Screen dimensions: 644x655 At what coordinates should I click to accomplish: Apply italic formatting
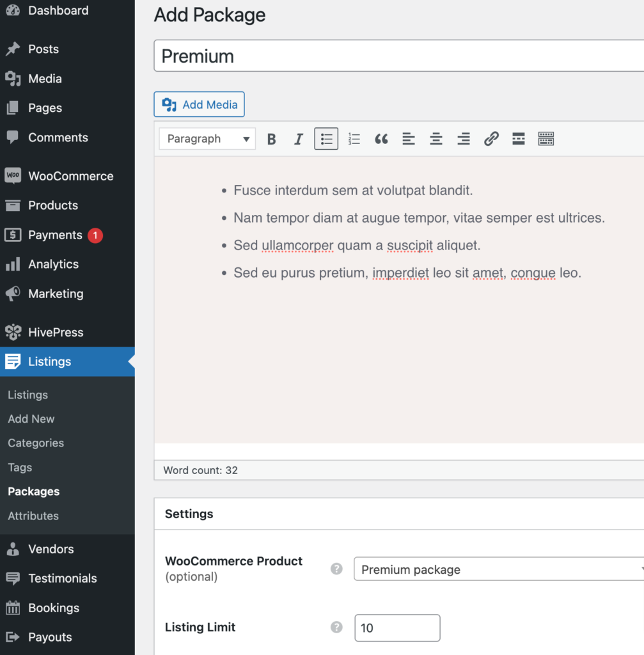click(299, 138)
